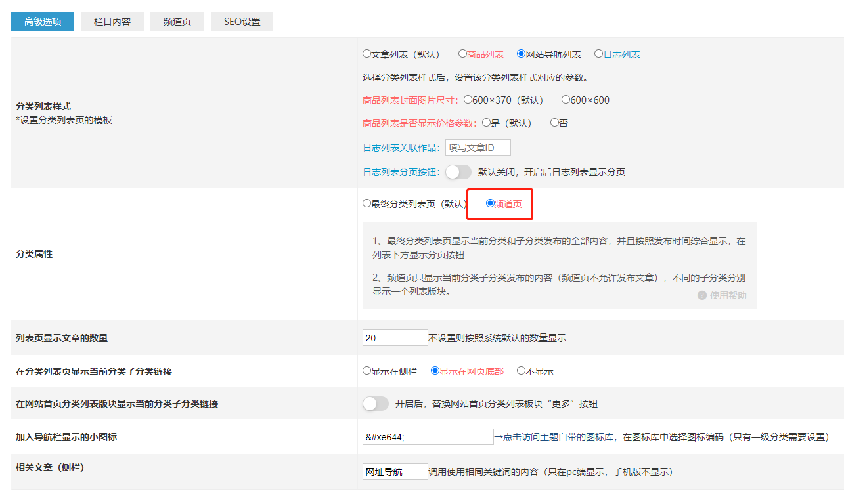Click the *设置分类列表页的模板 note
This screenshot has width=844, height=504.
click(64, 120)
